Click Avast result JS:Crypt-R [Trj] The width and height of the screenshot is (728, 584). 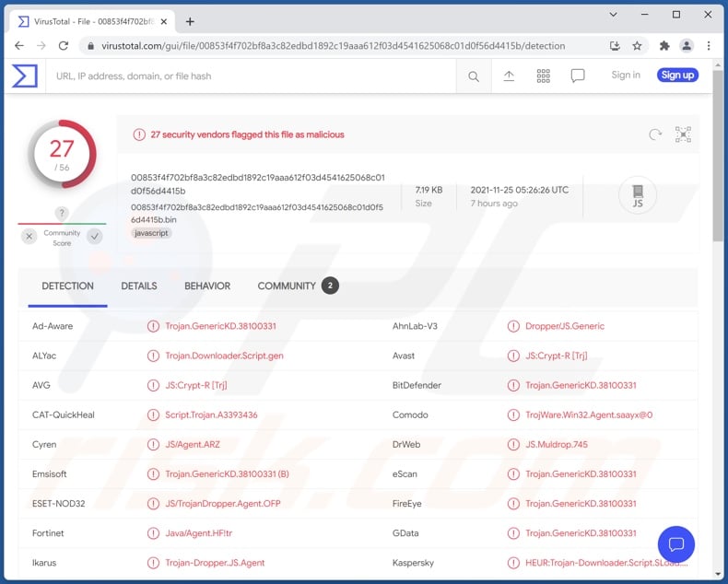point(557,356)
